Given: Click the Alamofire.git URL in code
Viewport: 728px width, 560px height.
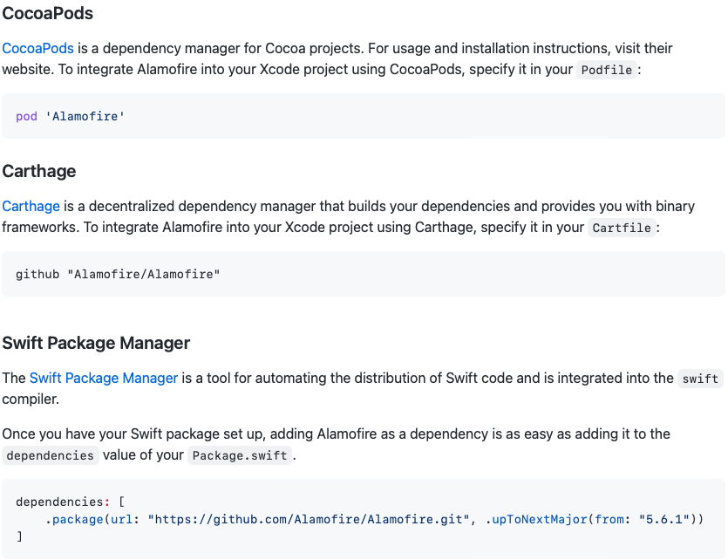Looking at the screenshot, I should 309,519.
